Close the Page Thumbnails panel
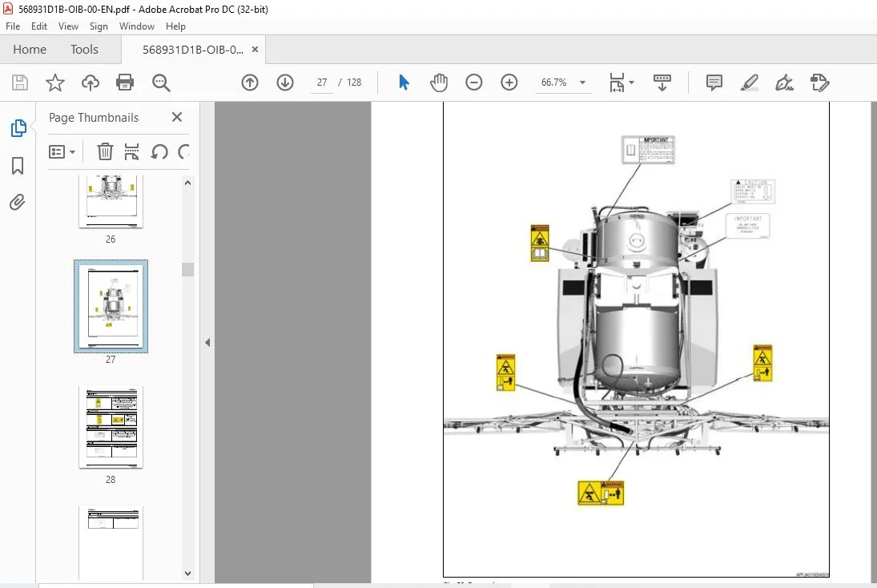The width and height of the screenshot is (877, 588). pyautogui.click(x=177, y=117)
